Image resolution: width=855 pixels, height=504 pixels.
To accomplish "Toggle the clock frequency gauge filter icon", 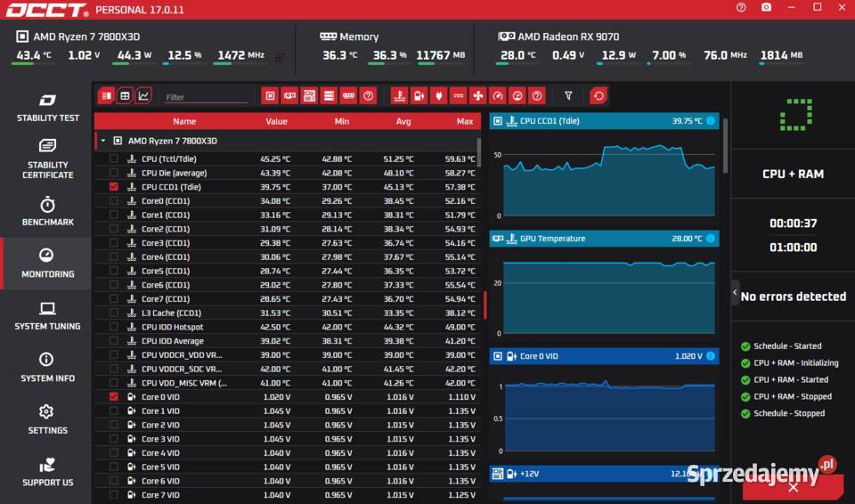I will click(498, 96).
